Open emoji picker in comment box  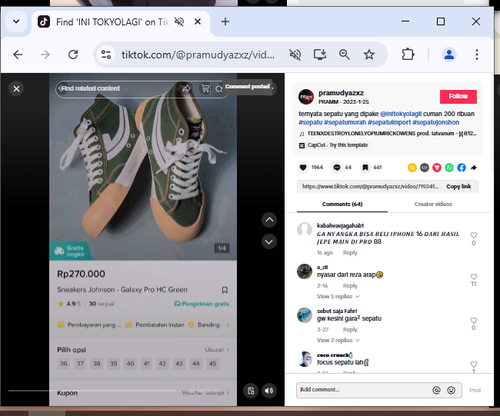point(451,390)
